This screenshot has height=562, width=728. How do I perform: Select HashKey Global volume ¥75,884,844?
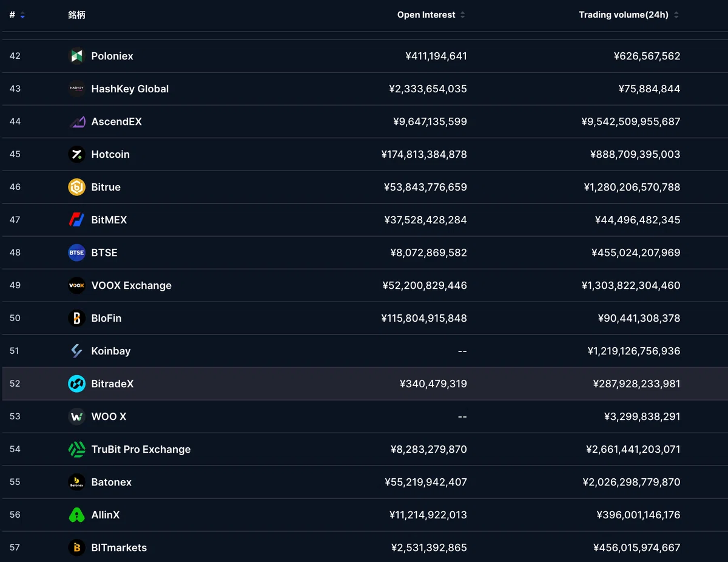click(649, 89)
